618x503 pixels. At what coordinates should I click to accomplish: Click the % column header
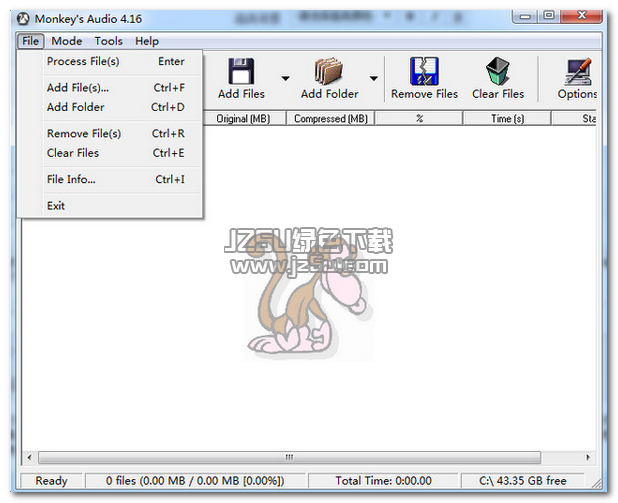point(419,118)
